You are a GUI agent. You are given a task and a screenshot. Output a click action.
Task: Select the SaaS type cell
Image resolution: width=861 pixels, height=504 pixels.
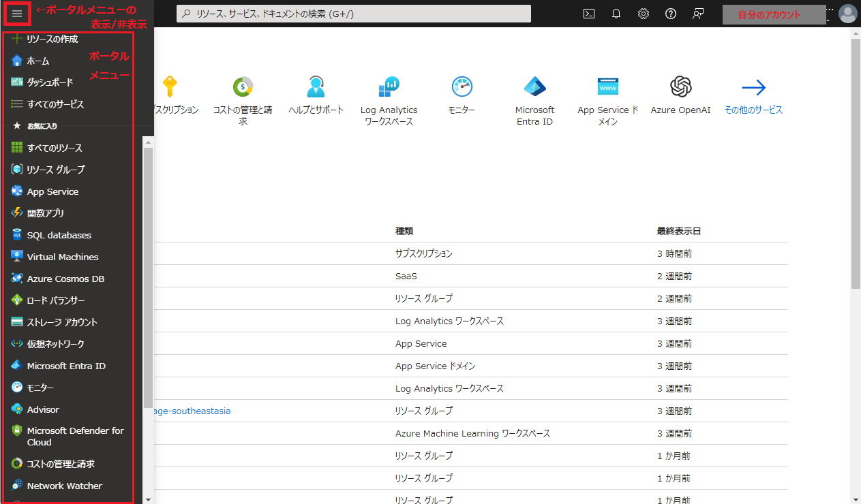click(x=406, y=276)
